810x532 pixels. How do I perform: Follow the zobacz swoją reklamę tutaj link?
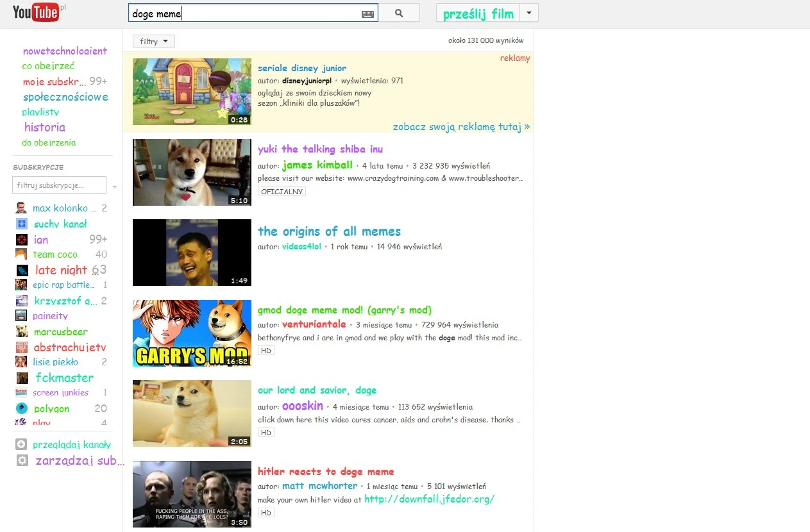[x=461, y=126]
